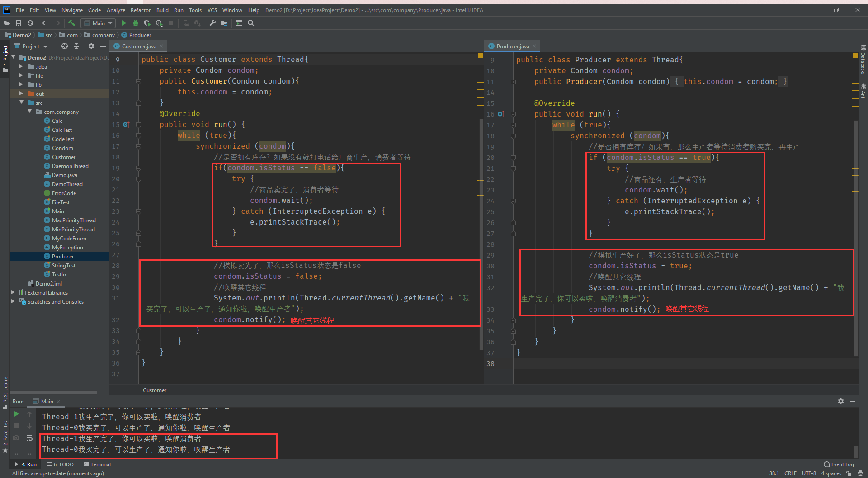
Task: Open the VCS menu
Action: 212,10
